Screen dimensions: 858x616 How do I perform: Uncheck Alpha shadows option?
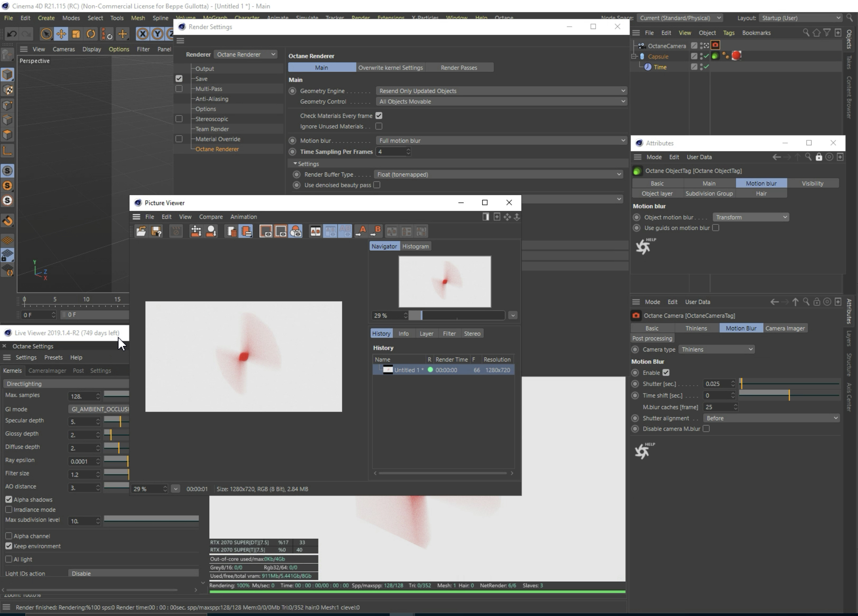[9, 500]
